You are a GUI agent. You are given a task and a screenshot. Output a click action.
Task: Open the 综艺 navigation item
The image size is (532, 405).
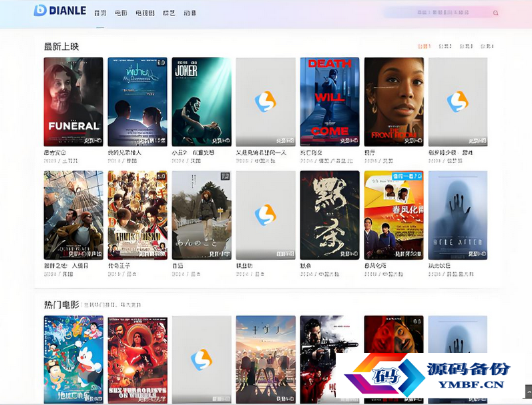pos(169,13)
